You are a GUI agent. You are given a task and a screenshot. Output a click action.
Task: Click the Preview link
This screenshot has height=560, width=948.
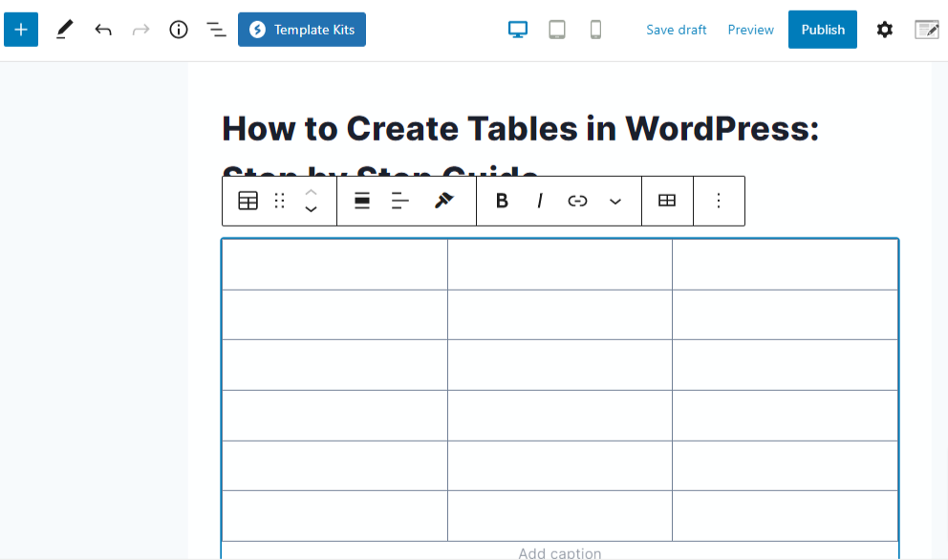coord(750,30)
